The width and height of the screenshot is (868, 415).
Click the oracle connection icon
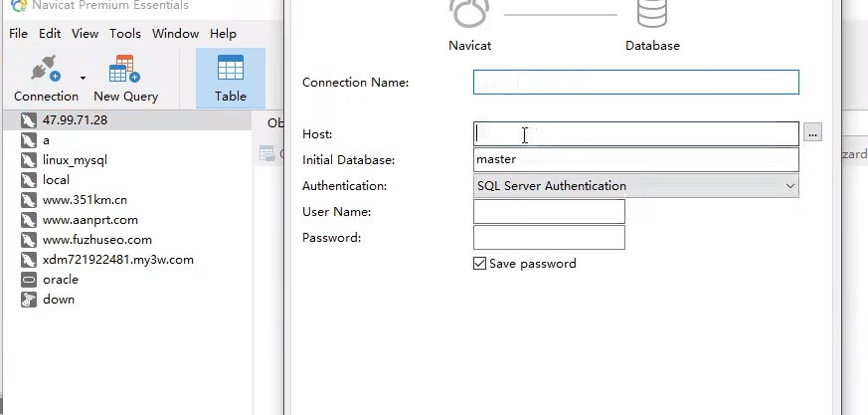point(28,280)
